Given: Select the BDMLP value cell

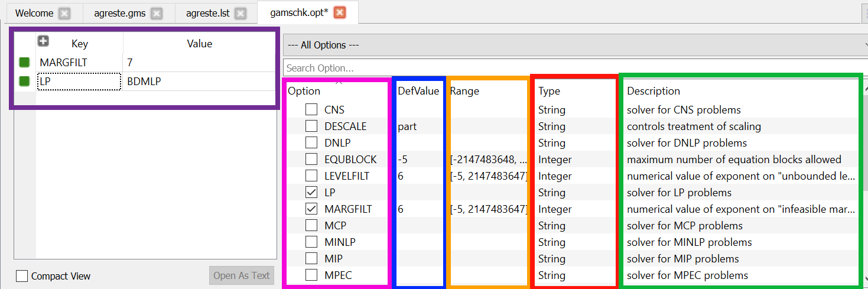Looking at the screenshot, I should click(x=199, y=81).
